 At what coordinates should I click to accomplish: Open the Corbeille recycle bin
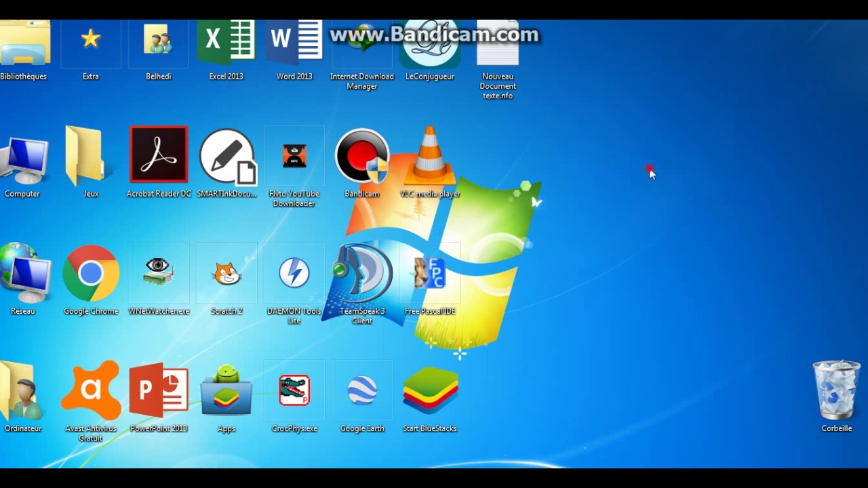(x=837, y=390)
